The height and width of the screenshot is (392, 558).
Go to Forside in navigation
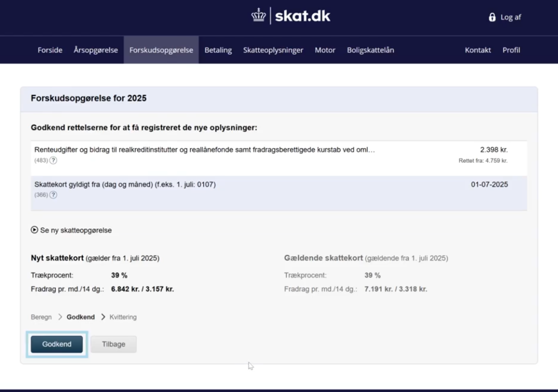(50, 50)
